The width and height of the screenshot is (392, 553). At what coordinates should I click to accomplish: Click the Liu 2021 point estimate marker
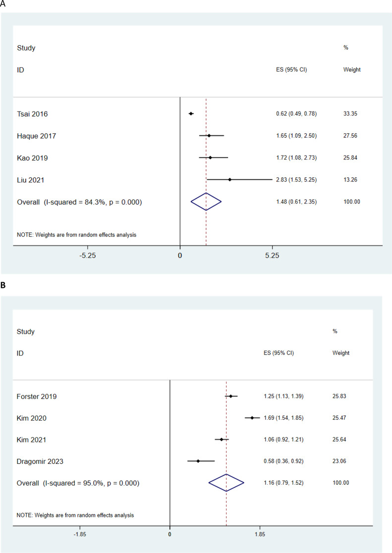[229, 179]
